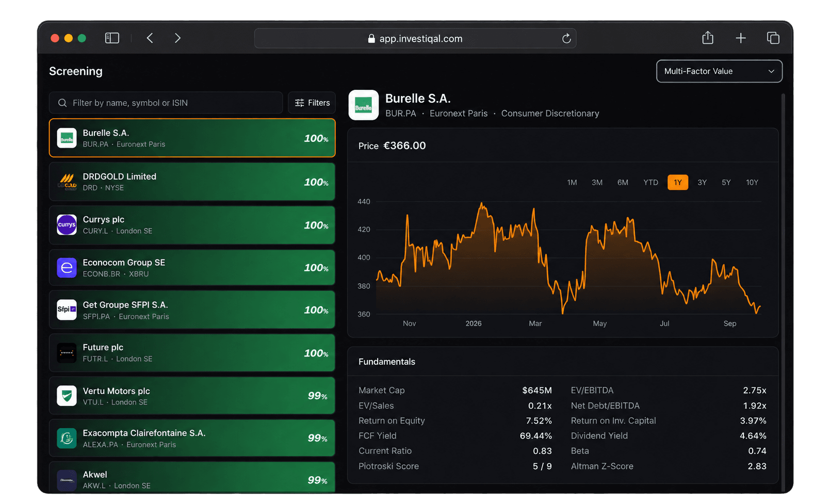Open the Filters panel
Screen dimensions: 830x504
point(312,103)
